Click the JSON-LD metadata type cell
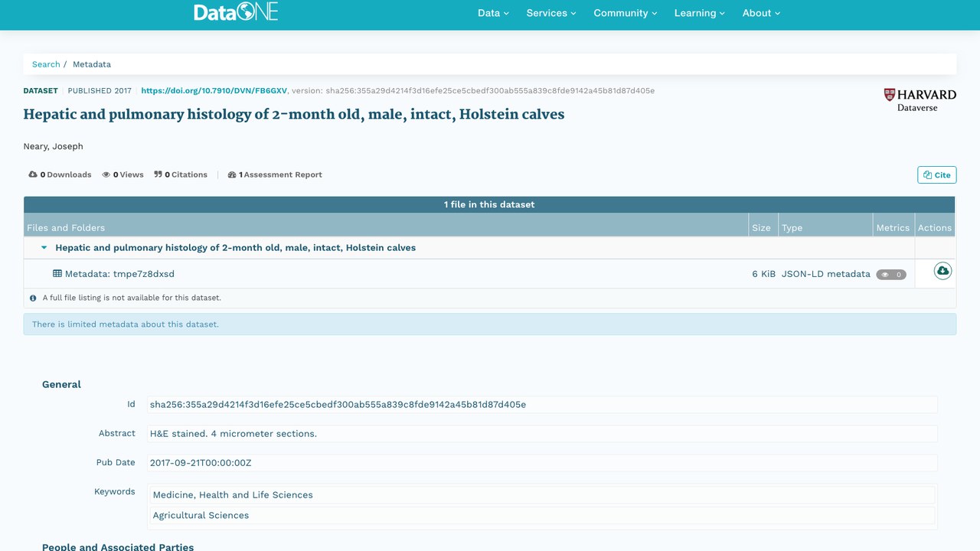Screen dimensions: 980x551 [825, 274]
